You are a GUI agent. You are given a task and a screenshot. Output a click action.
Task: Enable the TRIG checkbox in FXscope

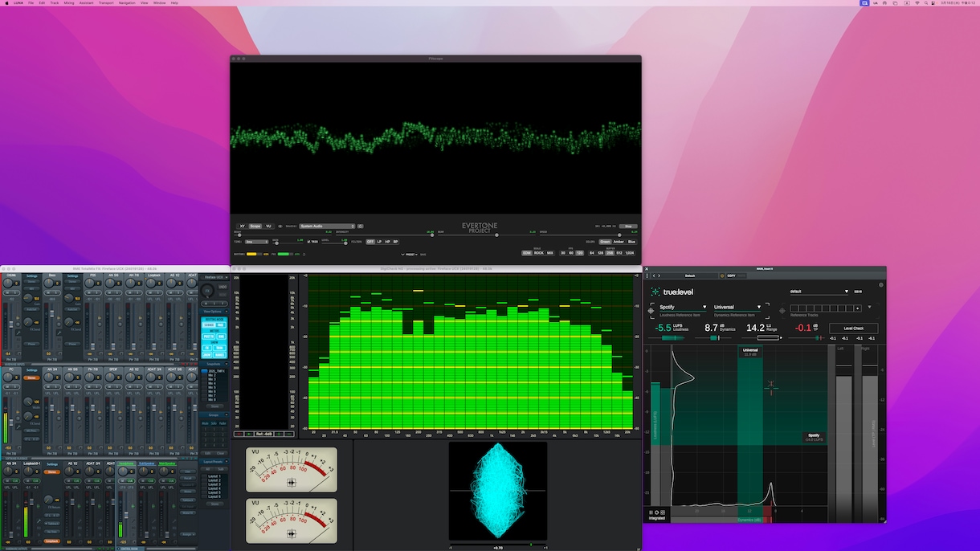(308, 242)
